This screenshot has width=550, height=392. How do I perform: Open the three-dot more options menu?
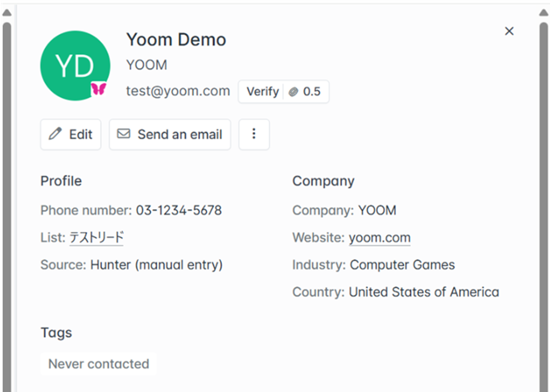coord(254,134)
